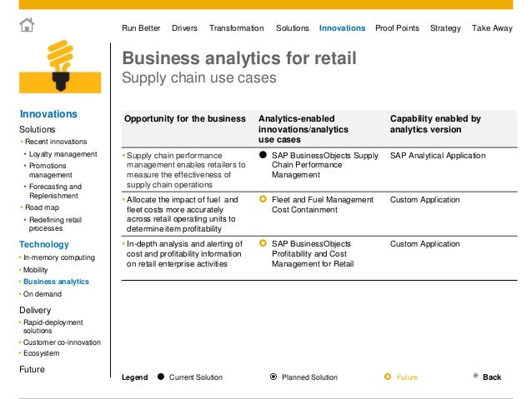
Task: Click the Innovations sidebar heading
Action: [48, 114]
